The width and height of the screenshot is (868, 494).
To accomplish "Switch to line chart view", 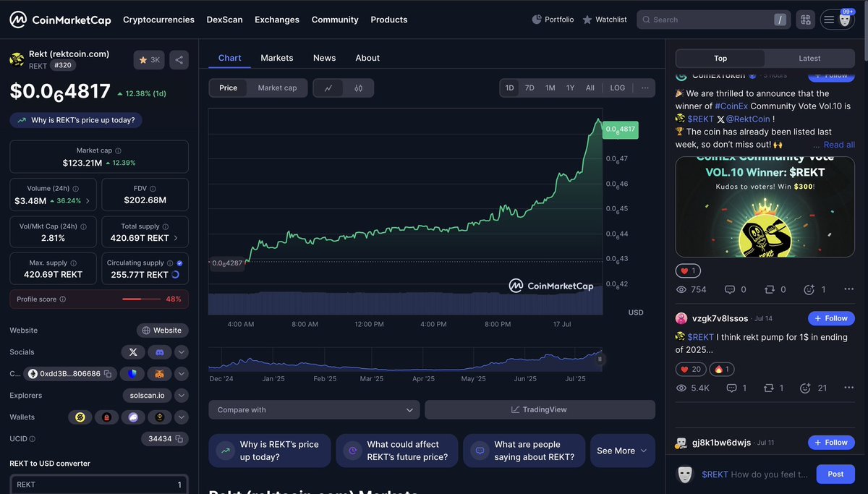I will tap(328, 88).
